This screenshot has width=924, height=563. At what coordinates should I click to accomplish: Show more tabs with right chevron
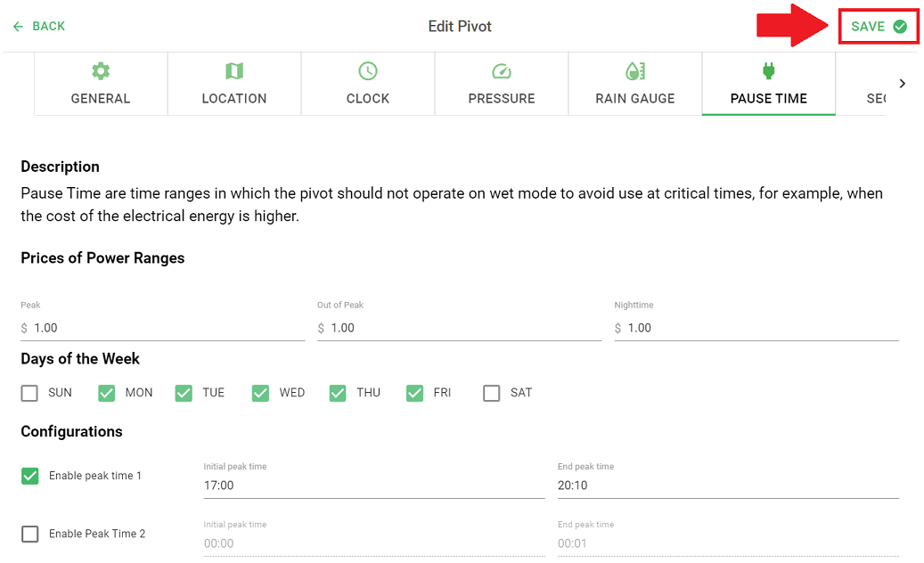(x=903, y=84)
